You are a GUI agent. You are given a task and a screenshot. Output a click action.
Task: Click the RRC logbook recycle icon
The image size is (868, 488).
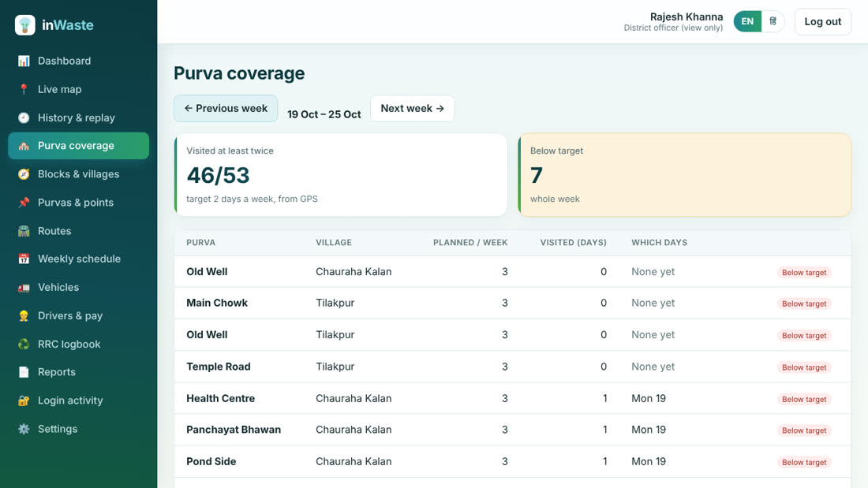[23, 345]
